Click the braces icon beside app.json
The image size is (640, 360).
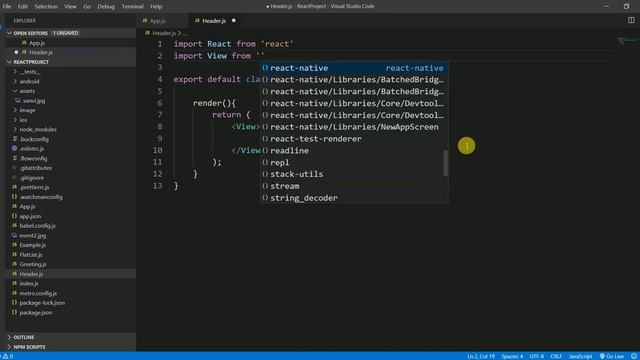click(x=15, y=216)
